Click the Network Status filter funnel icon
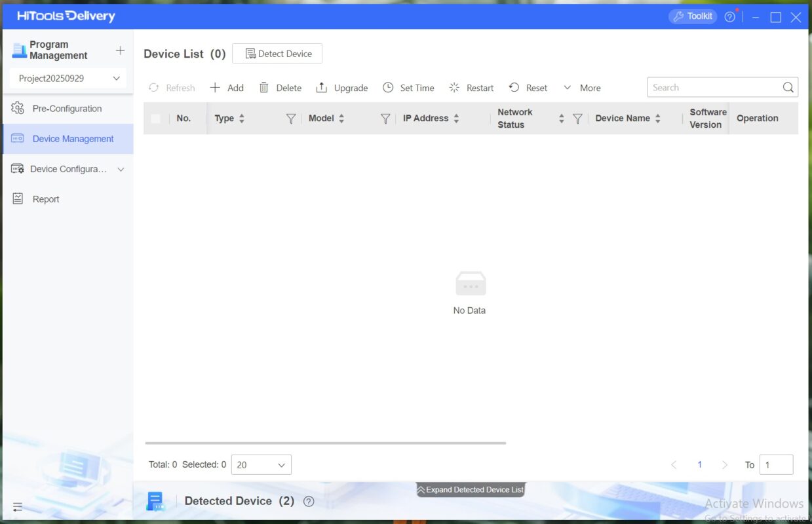The height and width of the screenshot is (524, 812). pyautogui.click(x=577, y=119)
